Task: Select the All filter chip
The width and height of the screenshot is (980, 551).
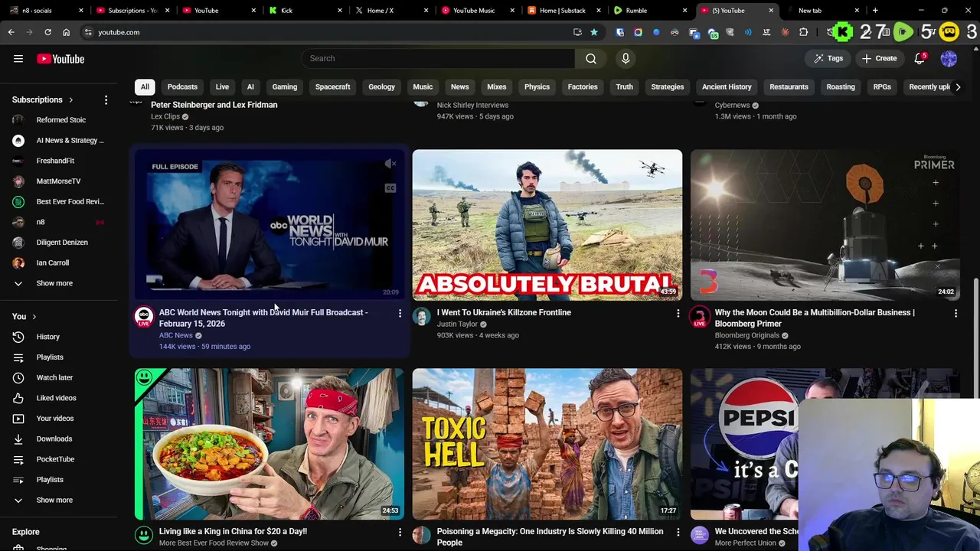Action: click(145, 87)
